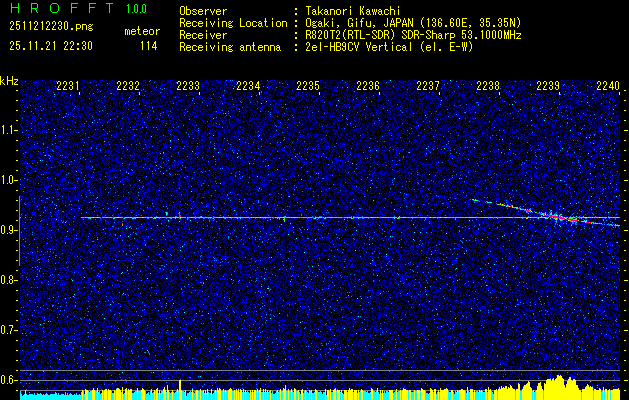This screenshot has width=629, height=400.
Task: Click the 0.8 kHz frequency tick label
Action: 9,280
